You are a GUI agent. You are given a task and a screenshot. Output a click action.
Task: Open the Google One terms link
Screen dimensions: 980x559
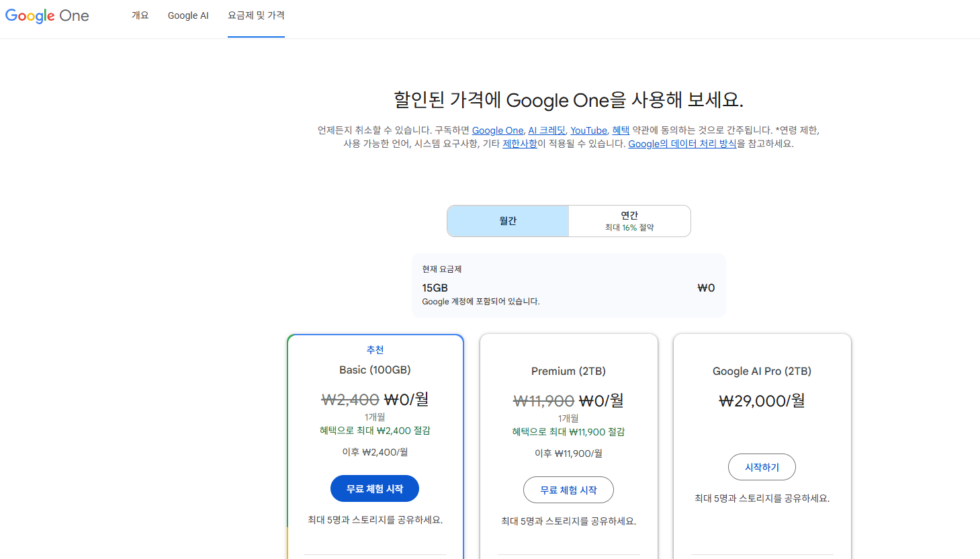pyautogui.click(x=498, y=130)
